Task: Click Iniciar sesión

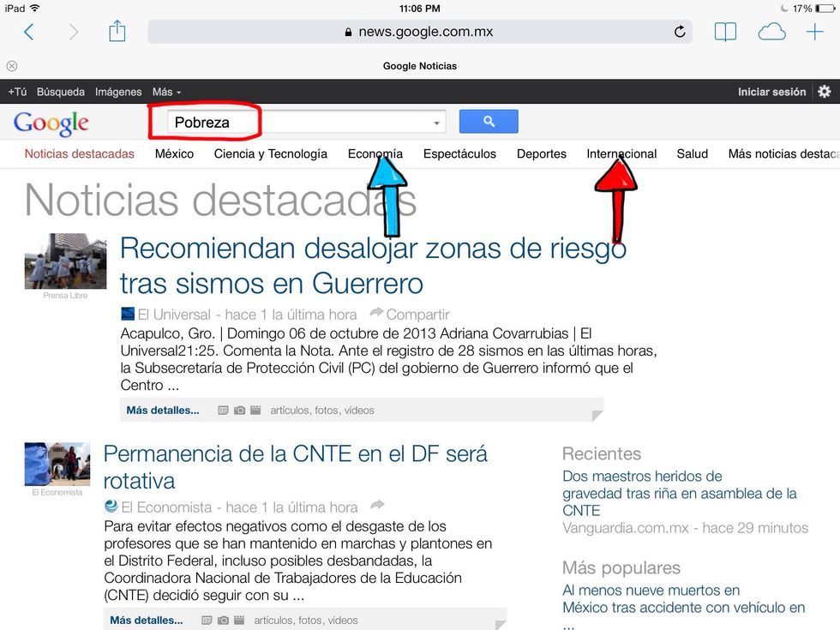Action: (771, 92)
